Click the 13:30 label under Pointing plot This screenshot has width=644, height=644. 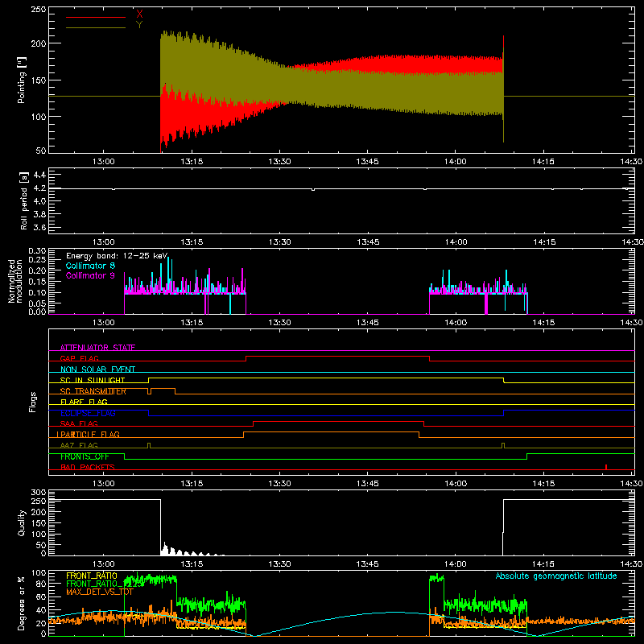coord(279,162)
